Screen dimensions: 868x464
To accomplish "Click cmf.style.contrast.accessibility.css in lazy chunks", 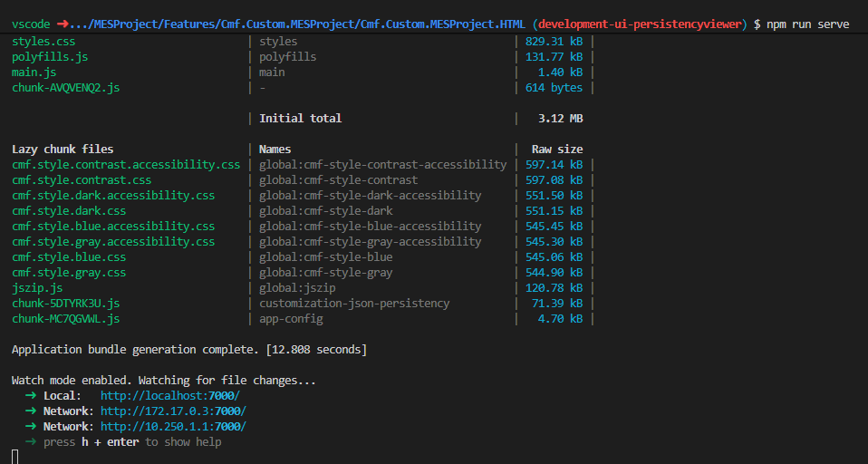I will (x=126, y=165).
